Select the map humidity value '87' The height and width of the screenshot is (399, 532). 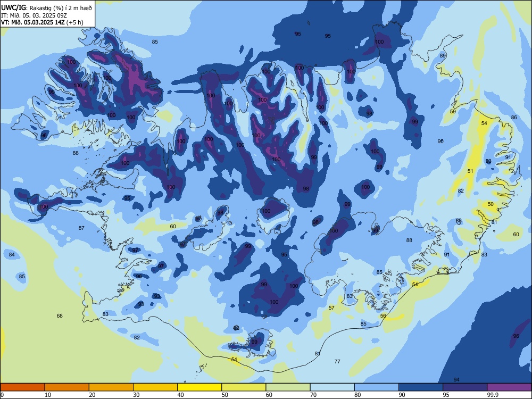point(81,228)
